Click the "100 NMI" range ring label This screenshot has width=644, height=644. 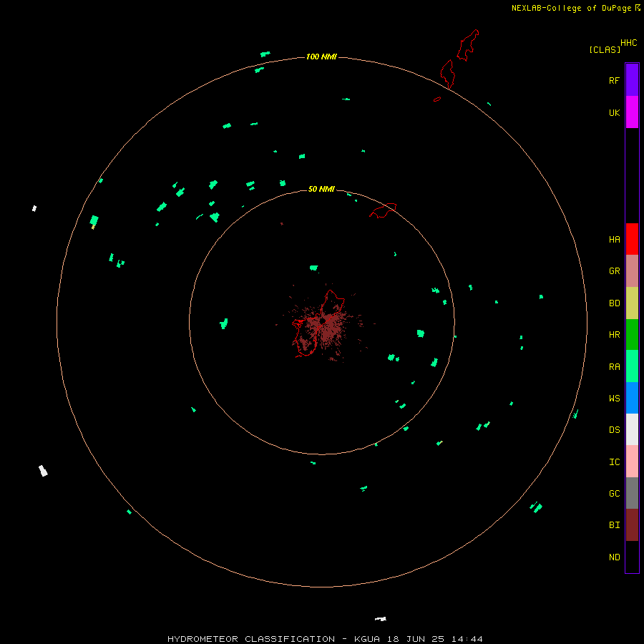tap(321, 57)
